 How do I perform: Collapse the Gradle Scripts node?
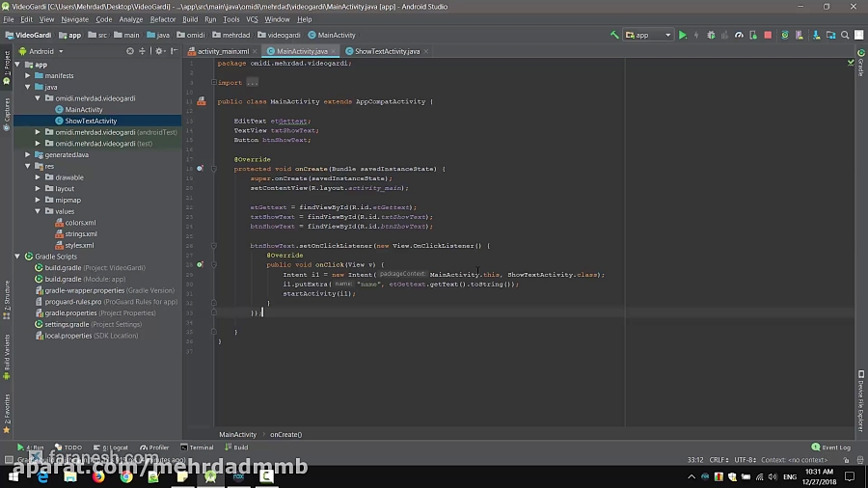17,257
